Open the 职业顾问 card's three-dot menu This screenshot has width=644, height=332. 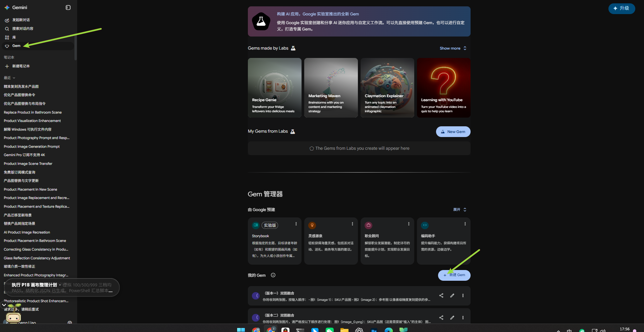click(x=409, y=224)
